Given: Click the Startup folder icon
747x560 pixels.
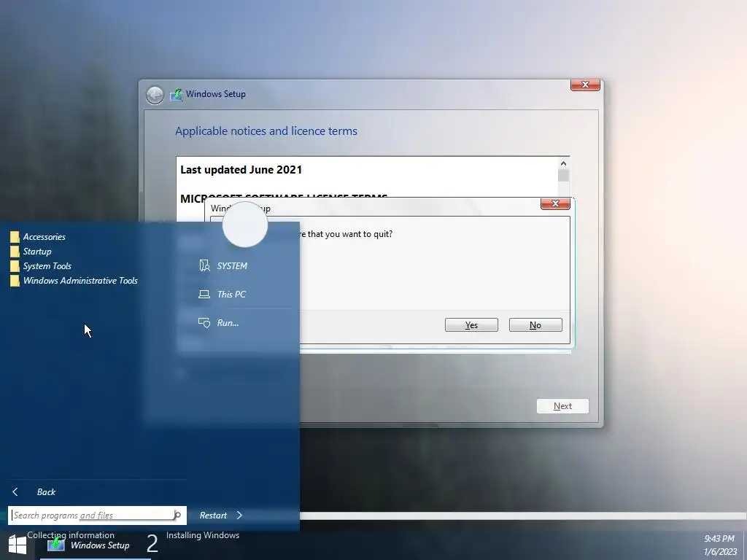Looking at the screenshot, I should pos(15,252).
